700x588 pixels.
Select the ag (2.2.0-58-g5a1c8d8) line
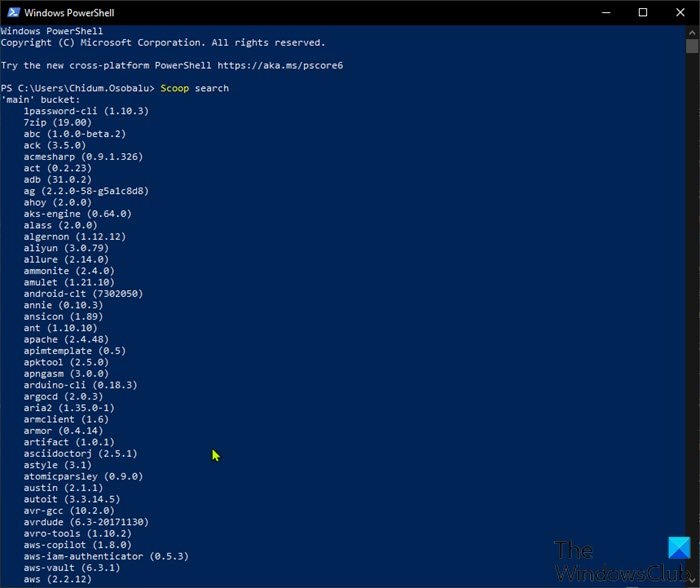click(x=86, y=191)
